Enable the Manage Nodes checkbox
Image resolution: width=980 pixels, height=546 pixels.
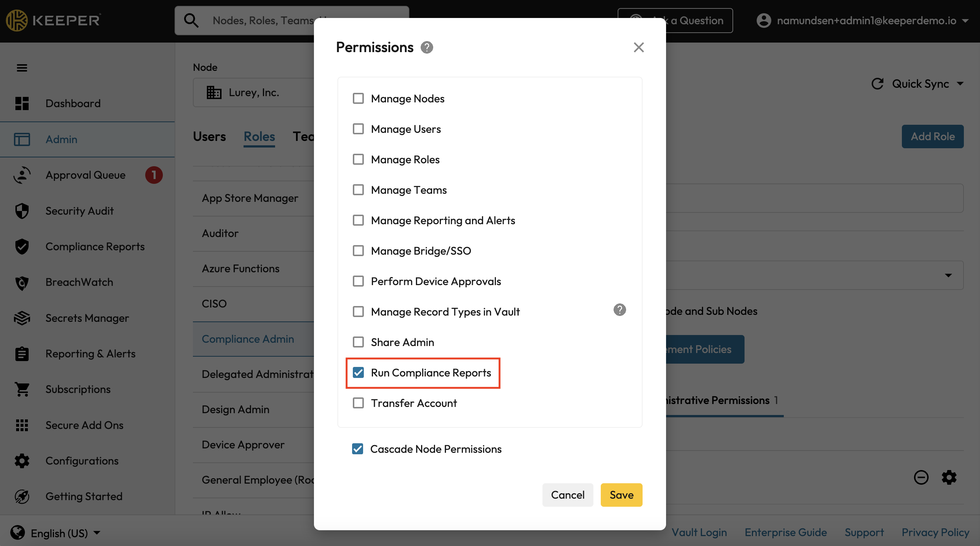(x=358, y=99)
